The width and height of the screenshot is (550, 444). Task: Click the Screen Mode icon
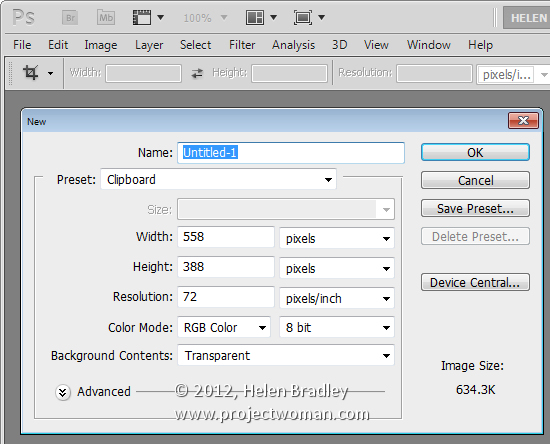[303, 18]
